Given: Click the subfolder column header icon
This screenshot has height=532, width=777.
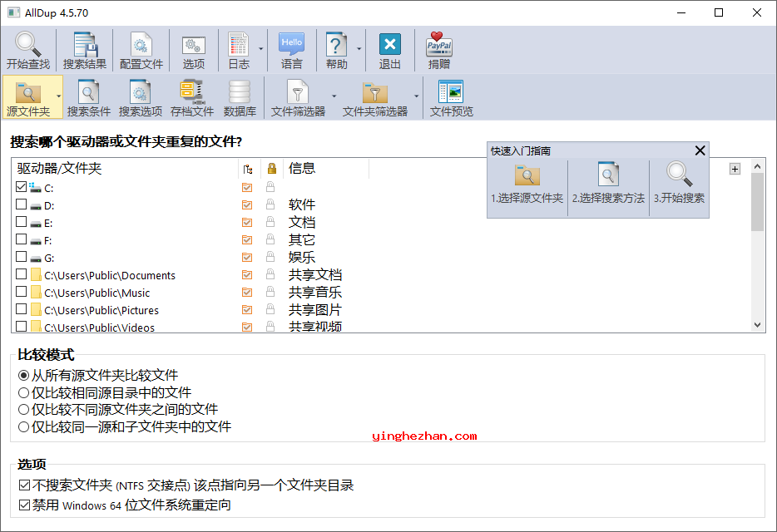Looking at the screenshot, I should click(x=248, y=169).
